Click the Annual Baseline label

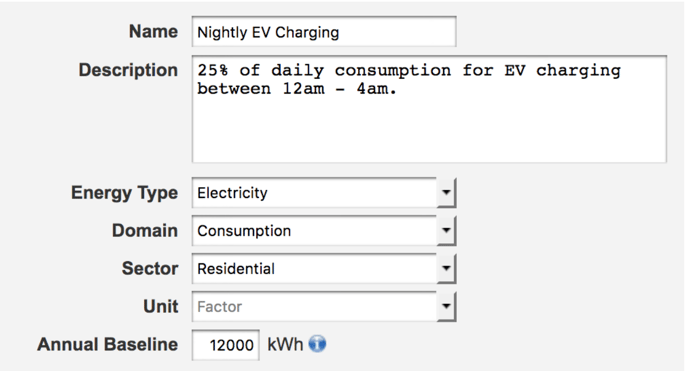tap(108, 344)
